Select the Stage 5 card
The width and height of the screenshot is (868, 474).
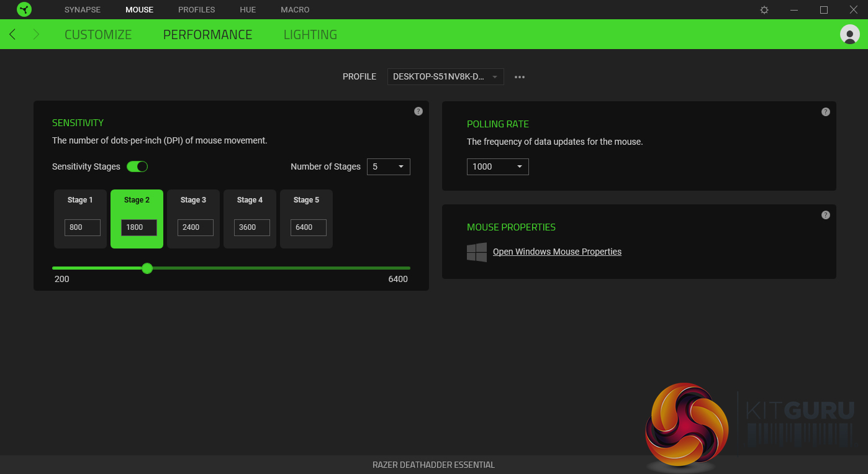pyautogui.click(x=306, y=219)
